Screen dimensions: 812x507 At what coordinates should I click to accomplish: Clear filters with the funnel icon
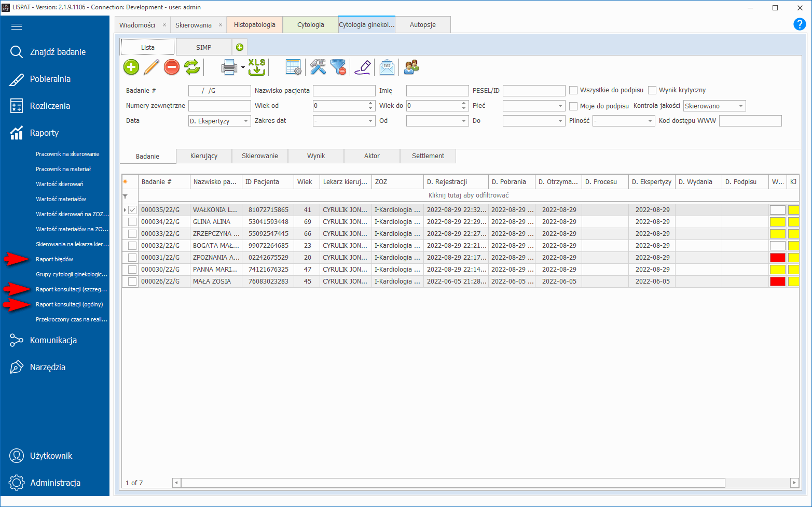pyautogui.click(x=338, y=67)
